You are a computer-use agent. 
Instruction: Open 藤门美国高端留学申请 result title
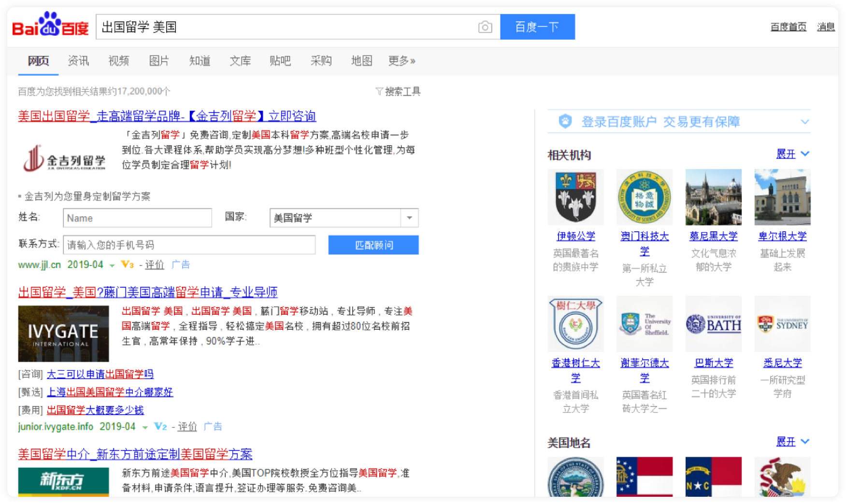pyautogui.click(x=148, y=292)
